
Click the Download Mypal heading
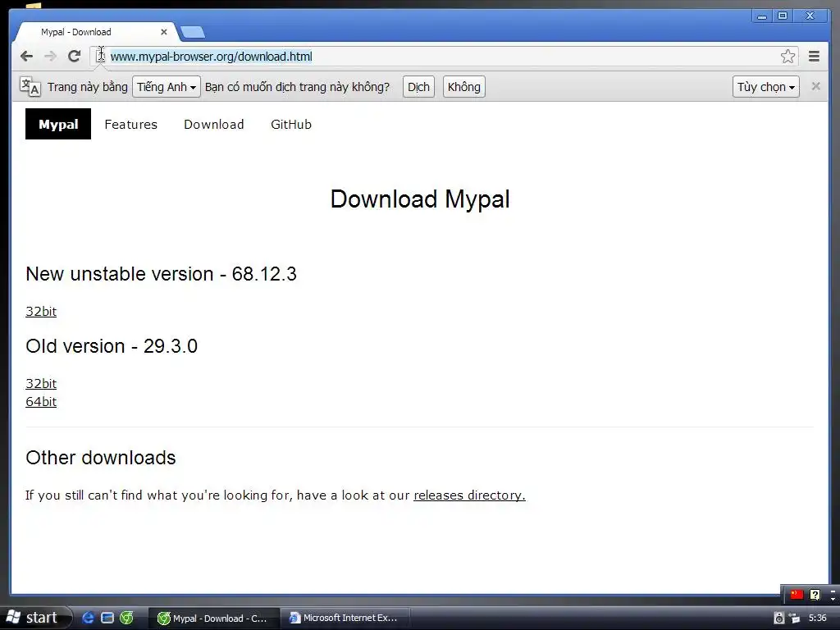(420, 199)
